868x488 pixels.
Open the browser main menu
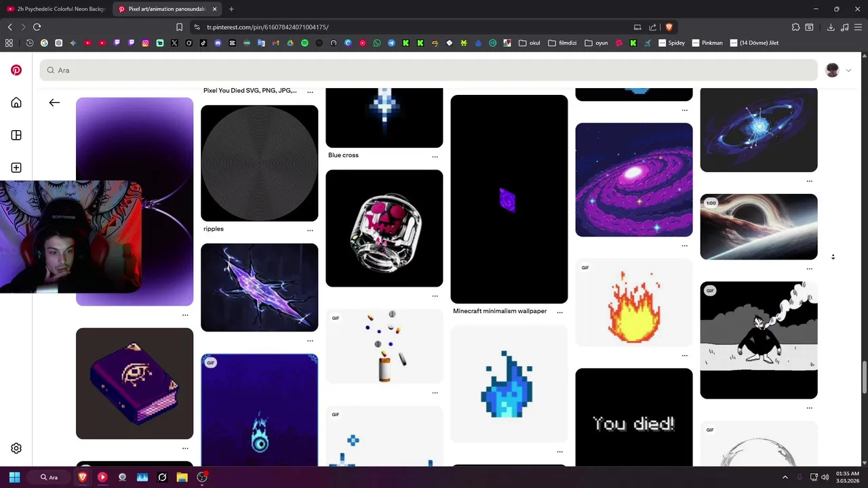[858, 27]
